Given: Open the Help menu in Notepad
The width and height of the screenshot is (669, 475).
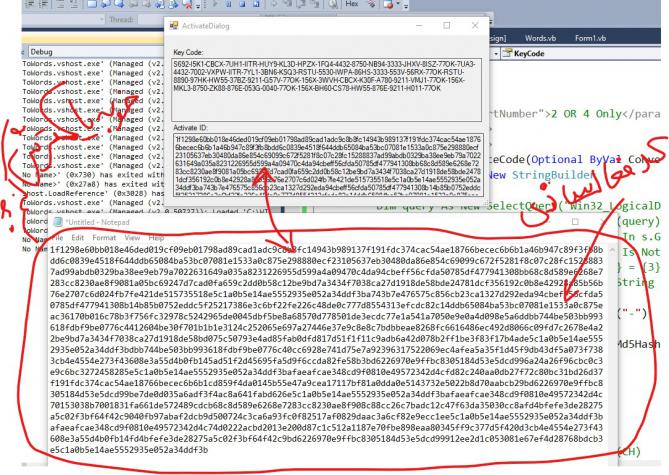Looking at the screenshot, I should (157, 238).
